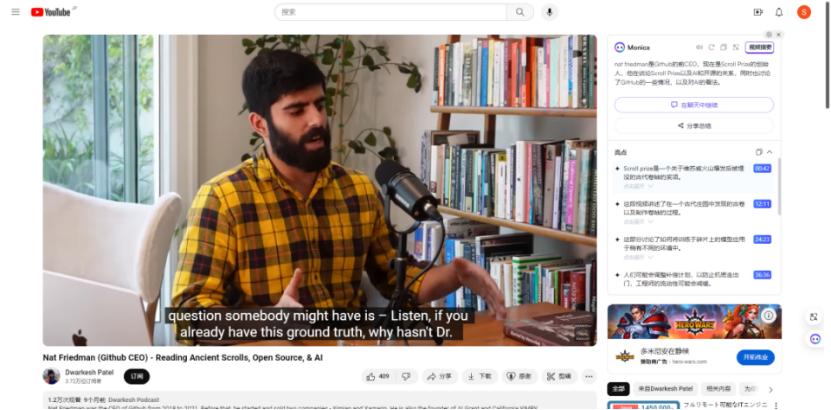Expand details under the 00:42 highlight
The height and width of the screenshot is (410, 831).
[x=639, y=186]
